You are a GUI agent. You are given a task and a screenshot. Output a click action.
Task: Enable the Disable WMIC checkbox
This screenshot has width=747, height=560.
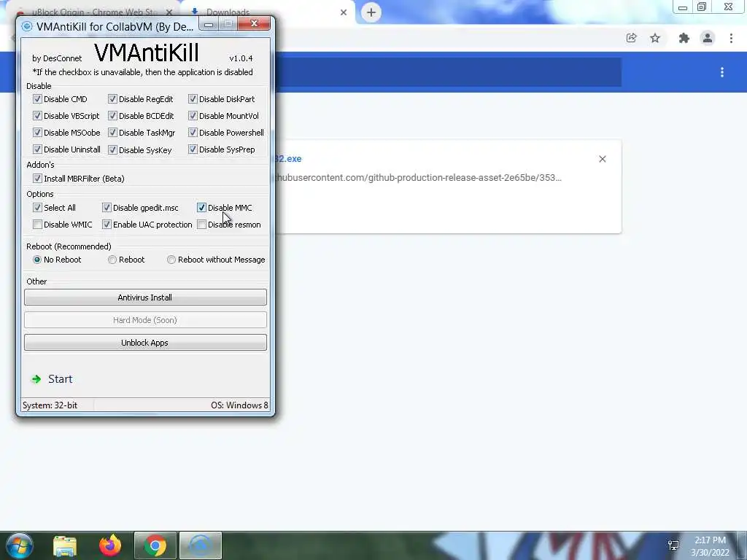[37, 225]
